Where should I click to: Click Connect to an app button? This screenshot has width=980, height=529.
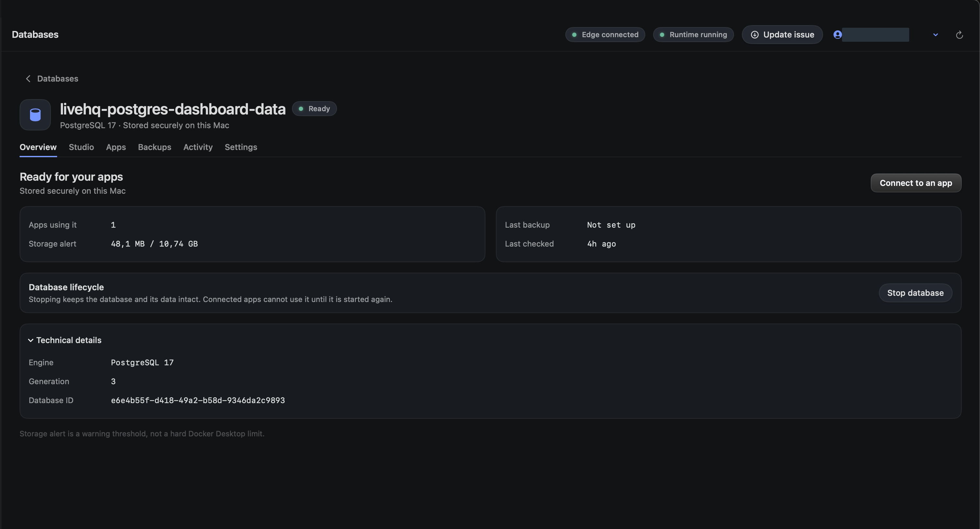click(916, 183)
